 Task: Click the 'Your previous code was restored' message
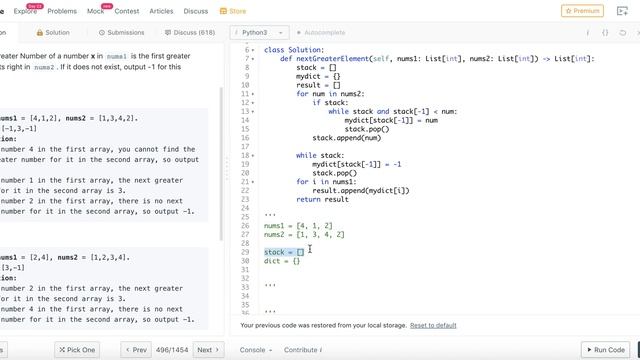click(x=323, y=325)
